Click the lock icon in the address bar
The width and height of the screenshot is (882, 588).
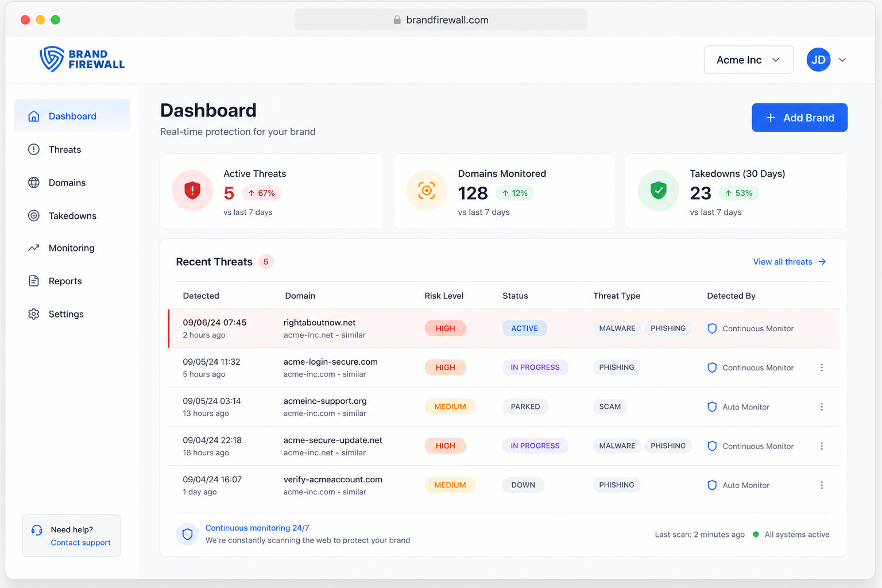(397, 20)
